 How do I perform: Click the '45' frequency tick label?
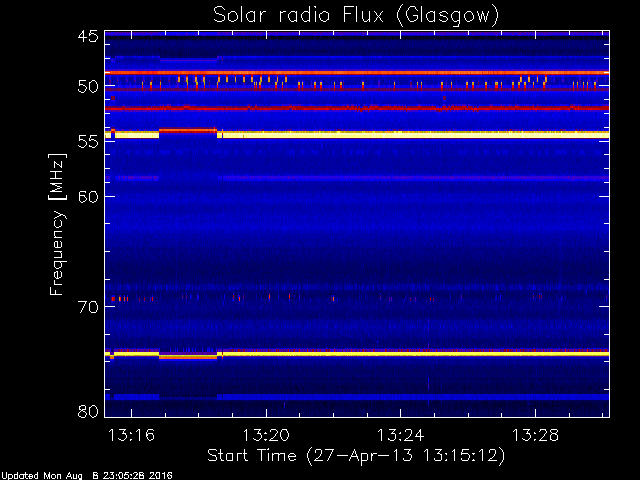tap(88, 36)
